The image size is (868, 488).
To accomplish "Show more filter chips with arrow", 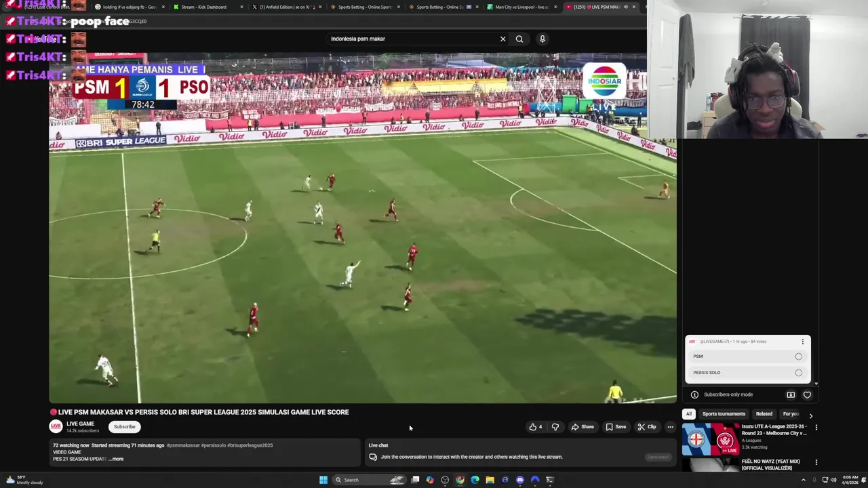I will pos(810,415).
